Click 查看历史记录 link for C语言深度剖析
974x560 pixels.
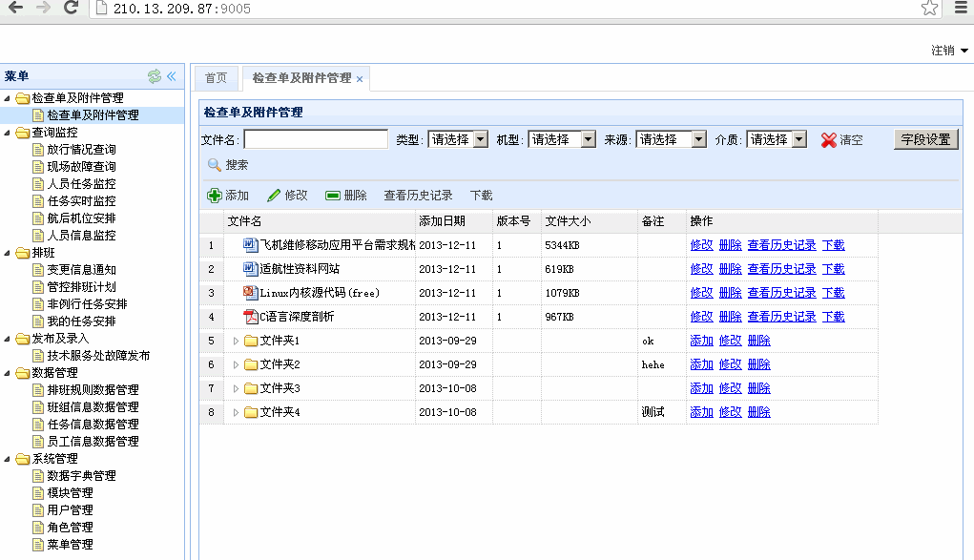[x=781, y=317]
